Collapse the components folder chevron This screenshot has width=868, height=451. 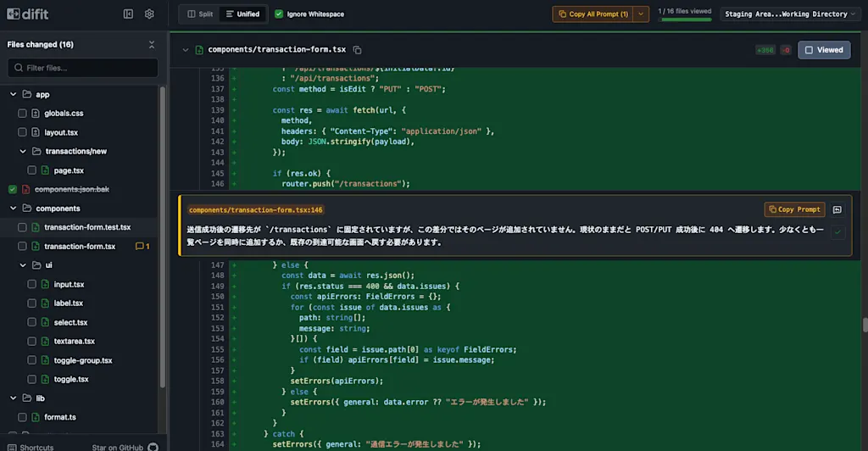click(x=14, y=208)
